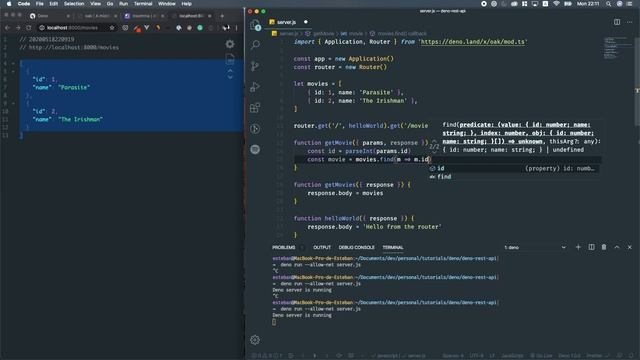Select the server.js editor tab
This screenshot has width=640, height=360.
click(287, 22)
